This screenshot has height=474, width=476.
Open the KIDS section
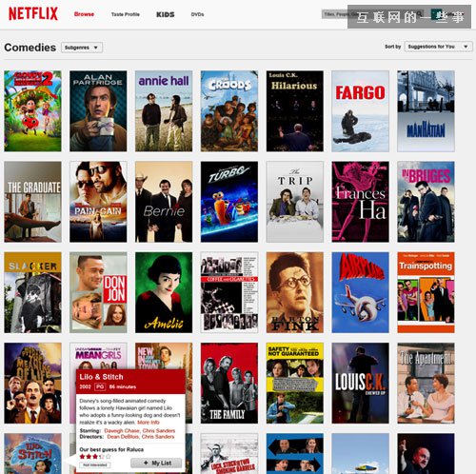coord(166,14)
